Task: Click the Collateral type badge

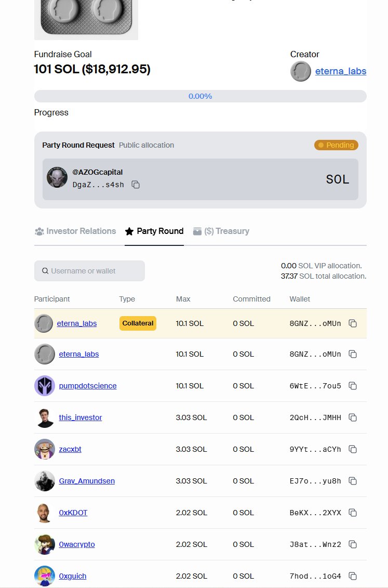Action: pyautogui.click(x=138, y=323)
